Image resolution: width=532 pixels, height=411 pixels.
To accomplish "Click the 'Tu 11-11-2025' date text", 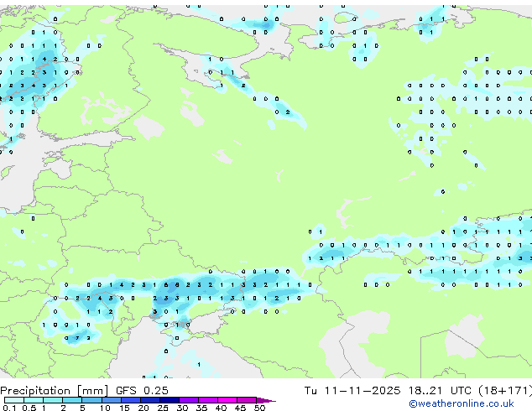I will tap(352, 391).
